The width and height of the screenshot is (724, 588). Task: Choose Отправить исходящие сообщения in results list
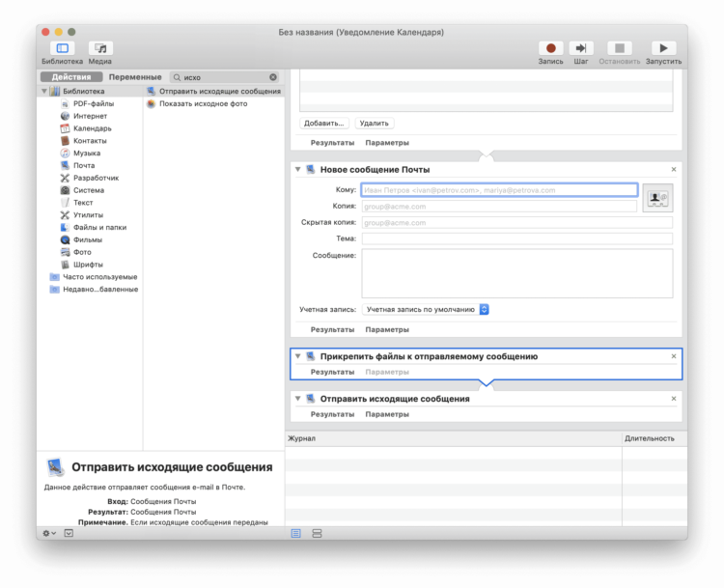213,92
